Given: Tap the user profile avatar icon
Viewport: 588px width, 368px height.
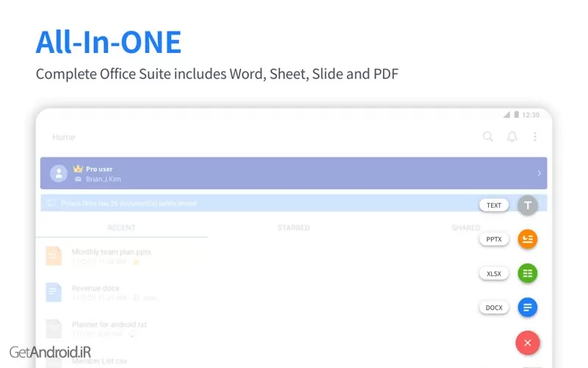Looking at the screenshot, I should tap(59, 174).
